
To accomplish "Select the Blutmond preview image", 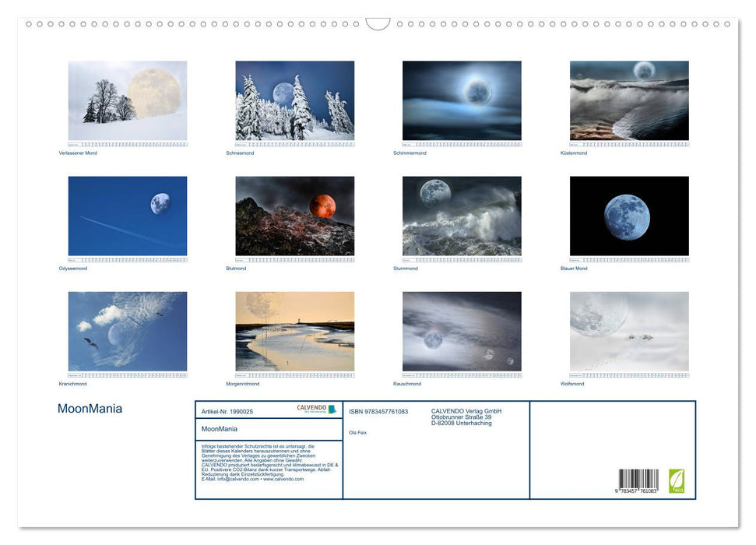I will pos(295,215).
